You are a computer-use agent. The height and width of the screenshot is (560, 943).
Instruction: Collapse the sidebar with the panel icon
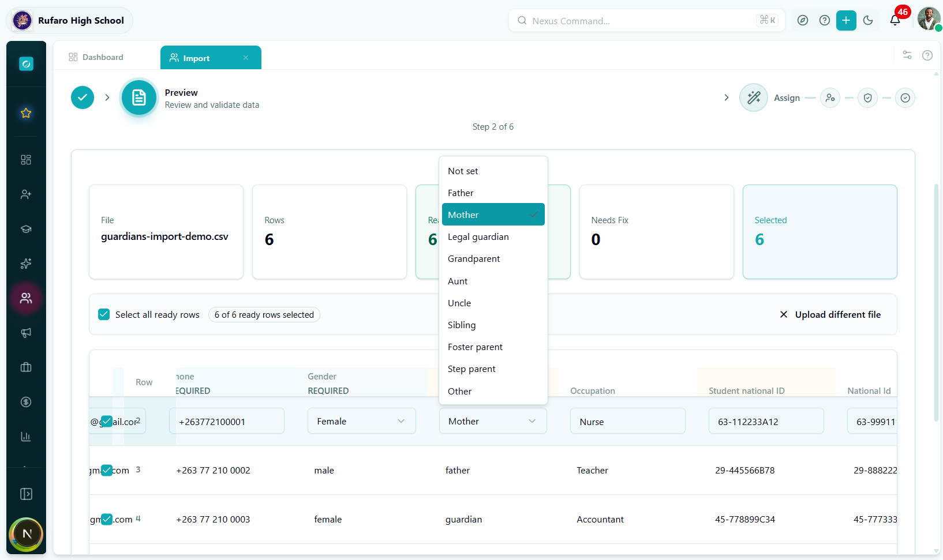(x=26, y=494)
